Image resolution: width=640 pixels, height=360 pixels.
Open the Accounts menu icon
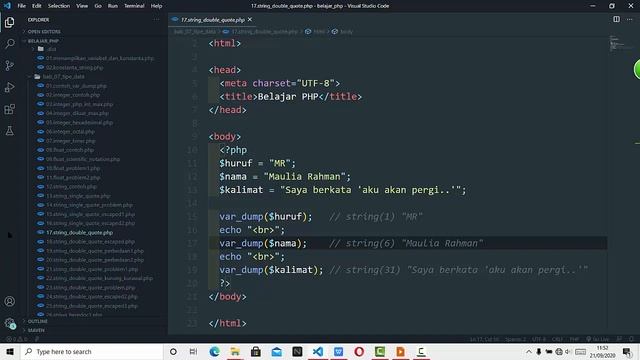(9, 301)
